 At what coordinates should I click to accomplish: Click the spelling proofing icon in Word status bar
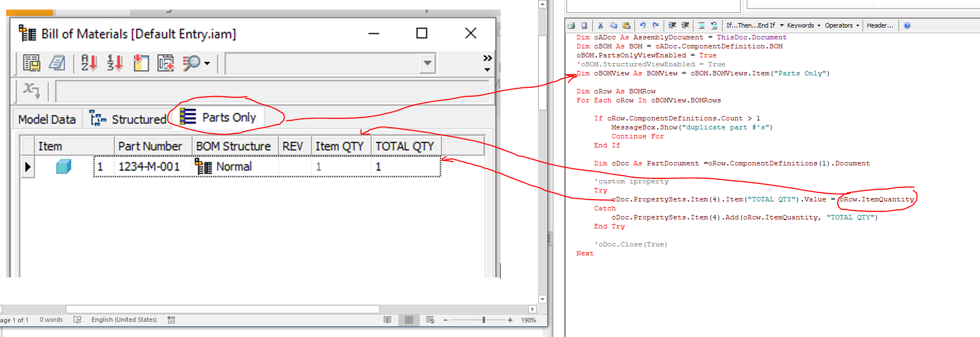(78, 320)
